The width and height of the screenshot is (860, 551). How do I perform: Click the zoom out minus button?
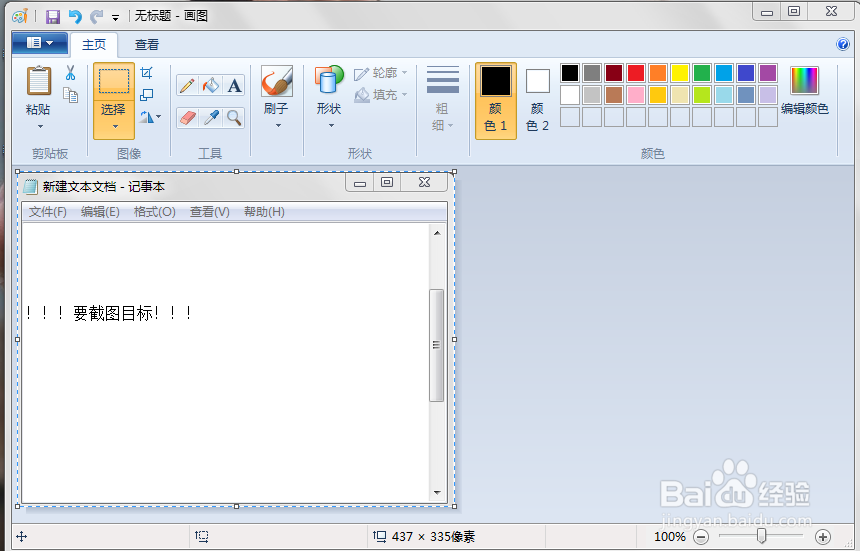pos(701,537)
